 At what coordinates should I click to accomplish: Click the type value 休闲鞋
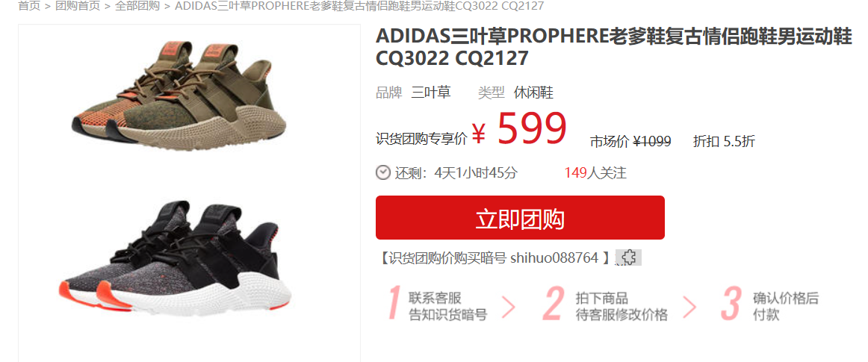coord(533,93)
